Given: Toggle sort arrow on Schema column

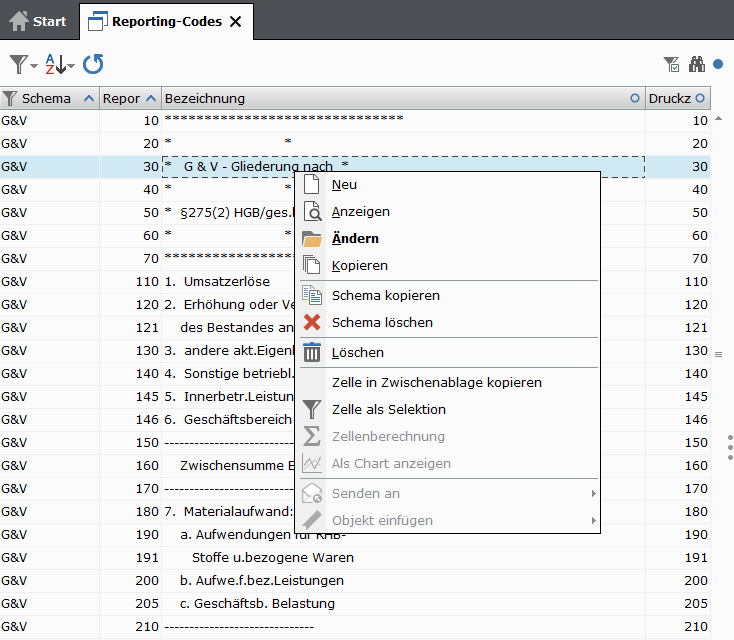Looking at the screenshot, I should (x=88, y=98).
